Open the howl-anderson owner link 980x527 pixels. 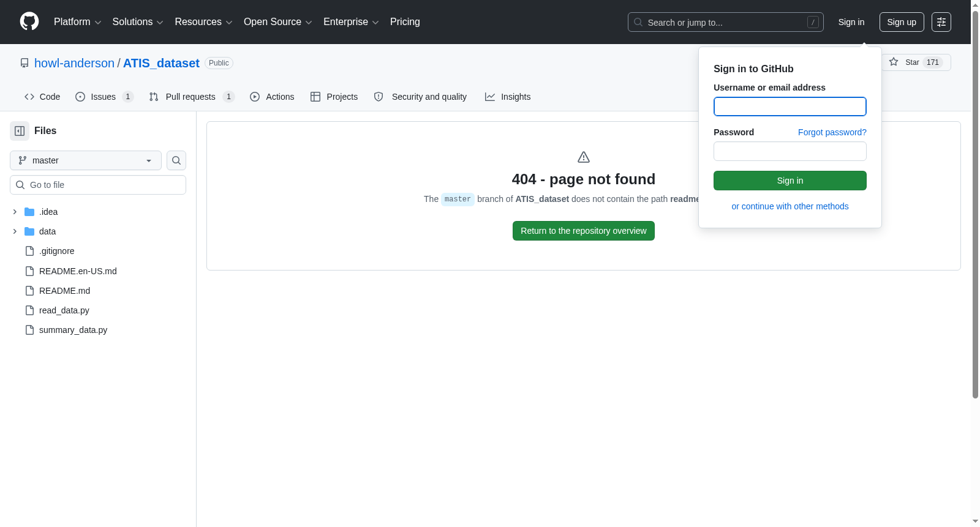click(x=74, y=63)
